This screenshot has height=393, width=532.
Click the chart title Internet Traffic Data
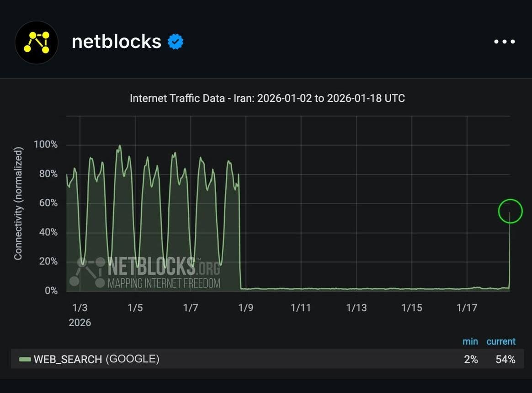pyautogui.click(x=267, y=98)
